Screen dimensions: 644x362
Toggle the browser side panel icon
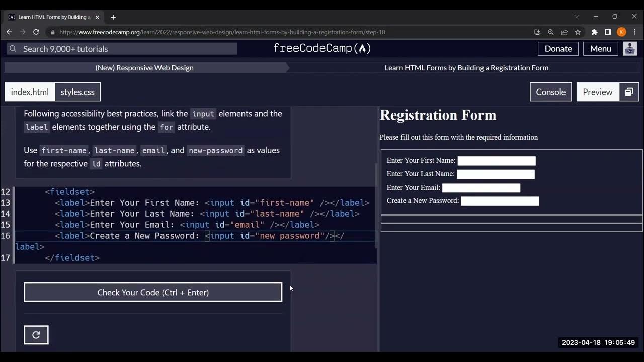tap(608, 32)
